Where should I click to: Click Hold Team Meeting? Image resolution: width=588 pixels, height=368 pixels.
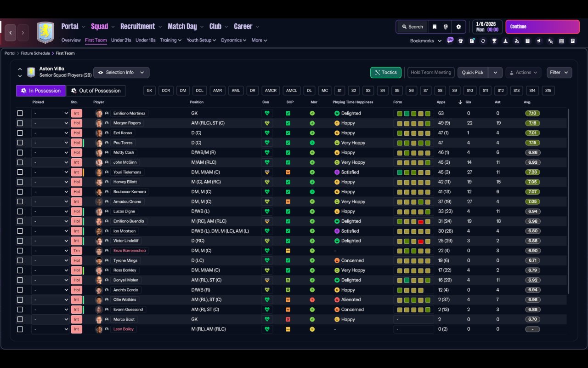click(x=431, y=73)
